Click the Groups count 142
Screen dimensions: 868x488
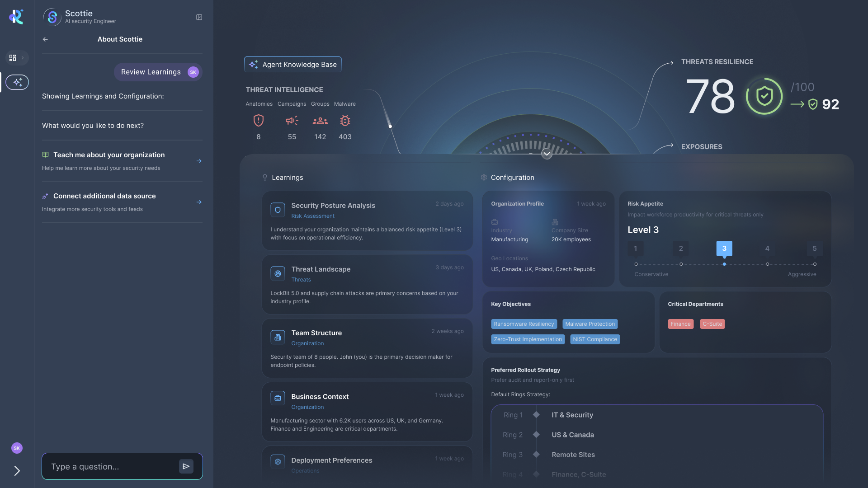320,137
